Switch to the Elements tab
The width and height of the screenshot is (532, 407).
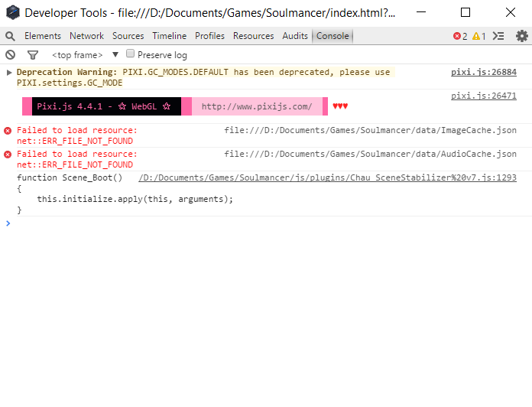43,36
